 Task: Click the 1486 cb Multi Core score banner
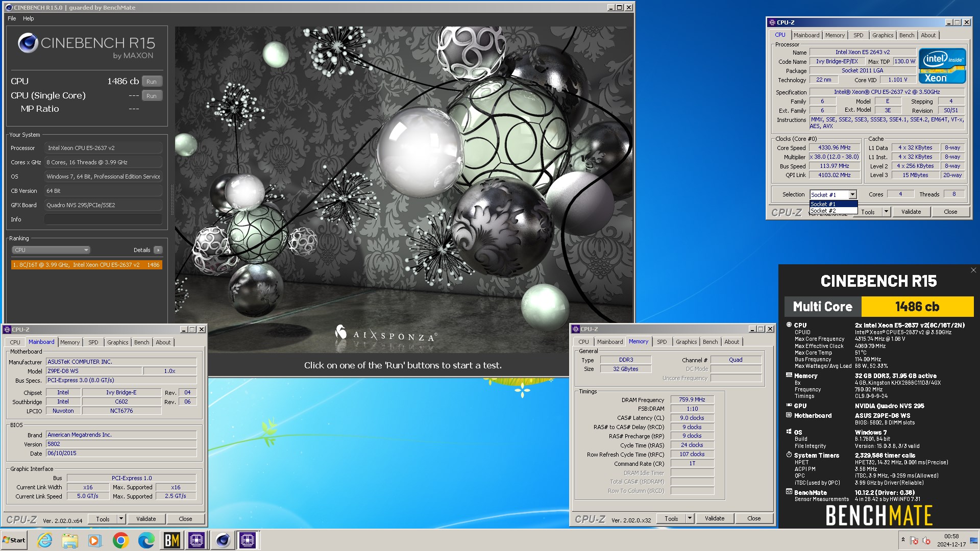[x=917, y=307]
